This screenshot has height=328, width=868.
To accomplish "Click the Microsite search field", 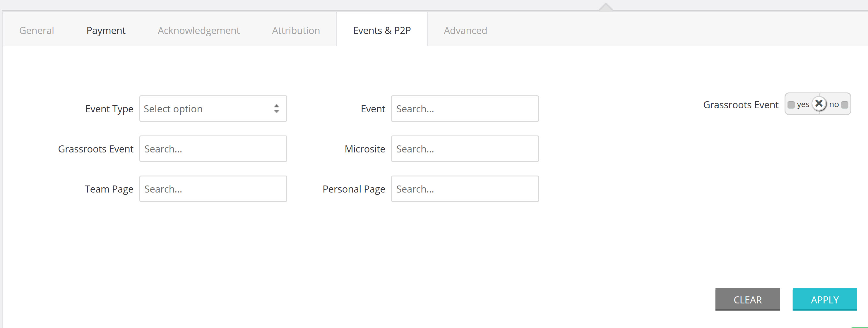I will coord(465,149).
